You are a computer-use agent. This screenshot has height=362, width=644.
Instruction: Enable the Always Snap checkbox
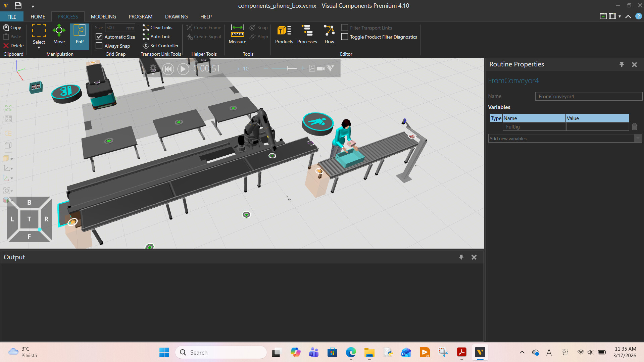click(x=99, y=46)
